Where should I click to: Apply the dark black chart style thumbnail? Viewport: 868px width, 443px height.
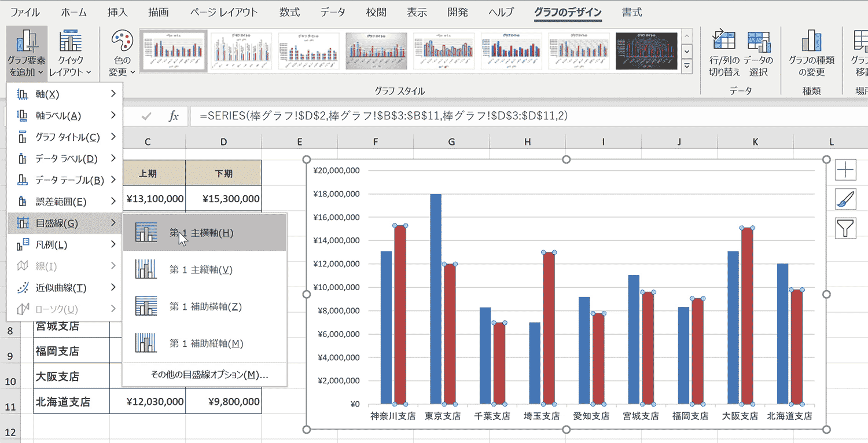(x=646, y=51)
